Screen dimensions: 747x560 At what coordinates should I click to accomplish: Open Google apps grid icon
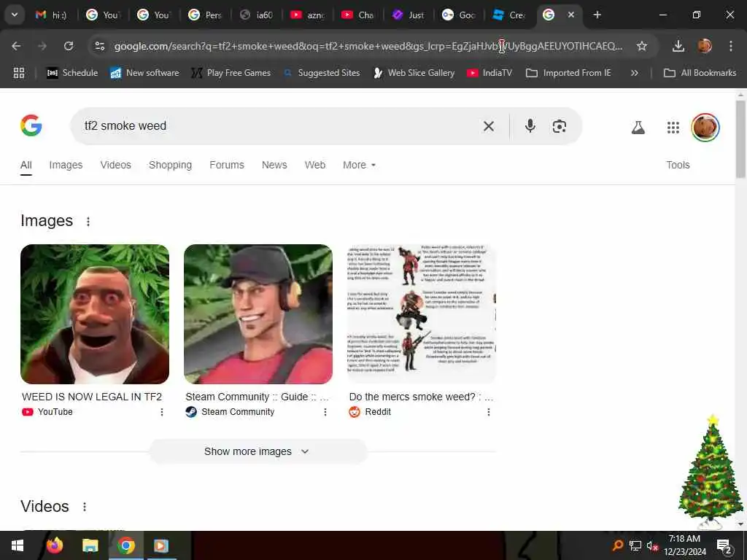(x=673, y=127)
